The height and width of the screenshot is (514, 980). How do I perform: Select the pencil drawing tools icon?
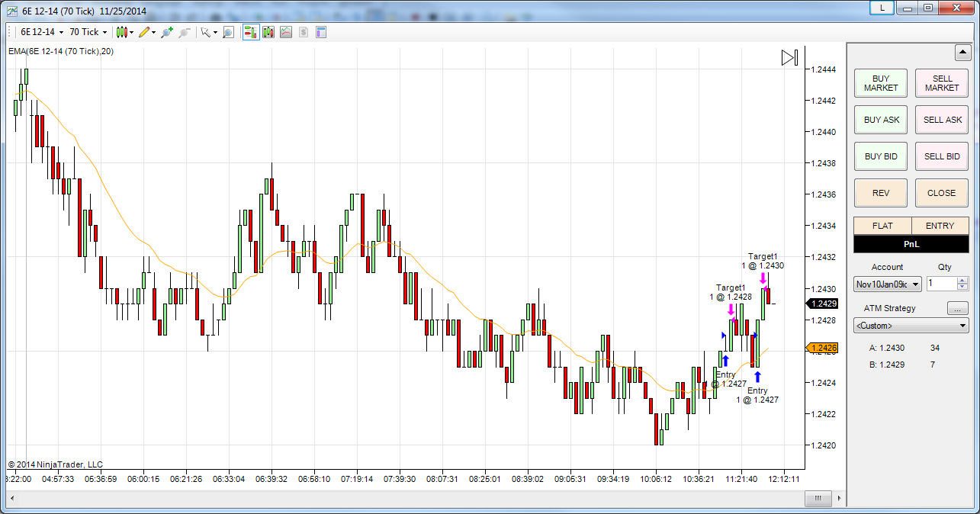[144, 32]
